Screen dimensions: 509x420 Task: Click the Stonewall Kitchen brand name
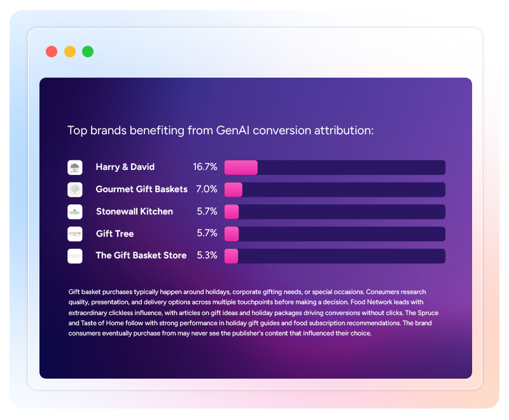[134, 211]
